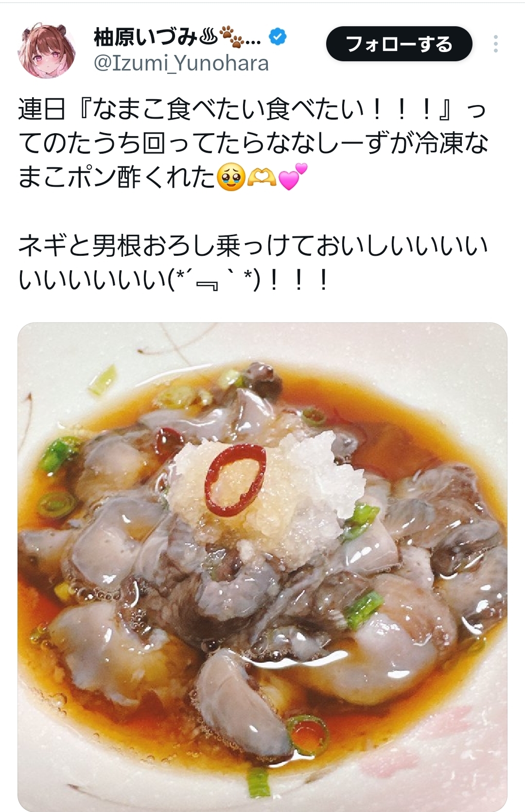Screen dimensions: 525x812
Task: Click the green onion slice near bottom of photo
Action: tap(307, 732)
